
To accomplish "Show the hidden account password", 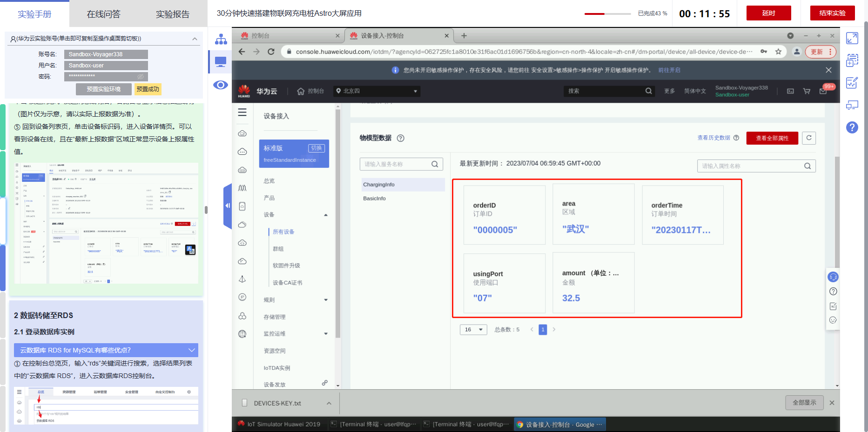I will tap(141, 76).
